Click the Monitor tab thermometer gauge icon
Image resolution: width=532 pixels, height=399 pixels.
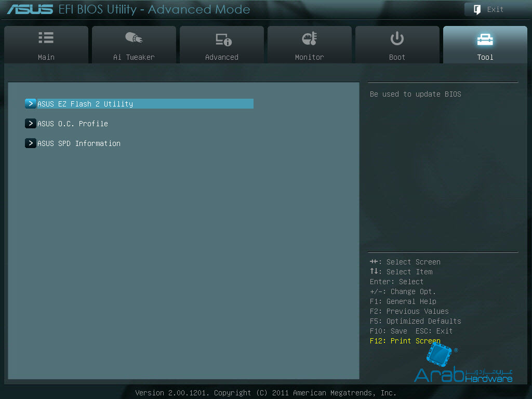tap(310, 38)
